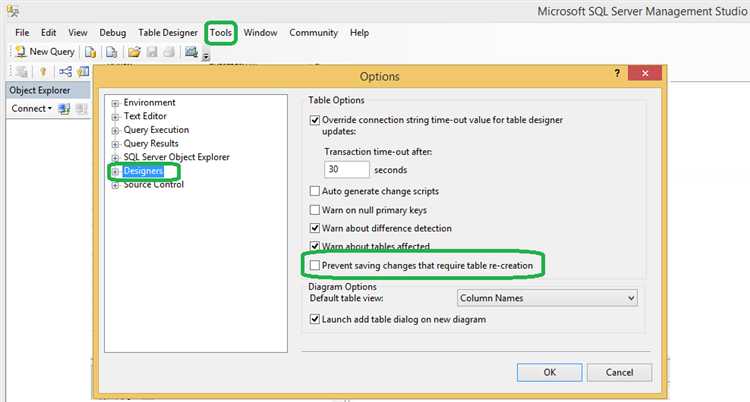The width and height of the screenshot is (750, 402).
Task: Check Auto generate change scripts
Action: click(316, 191)
